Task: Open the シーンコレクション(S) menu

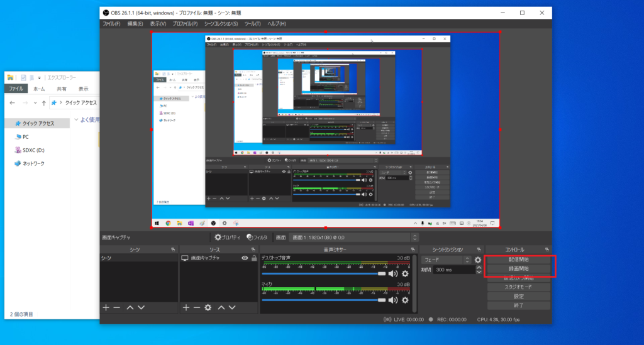Action: [x=221, y=24]
